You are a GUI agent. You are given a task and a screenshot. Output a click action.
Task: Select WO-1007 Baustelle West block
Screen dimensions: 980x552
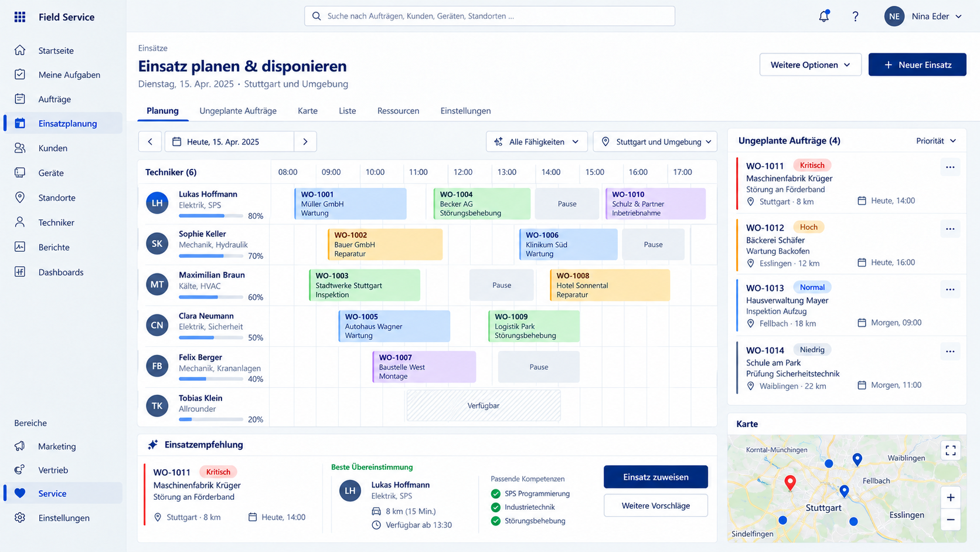pyautogui.click(x=424, y=367)
